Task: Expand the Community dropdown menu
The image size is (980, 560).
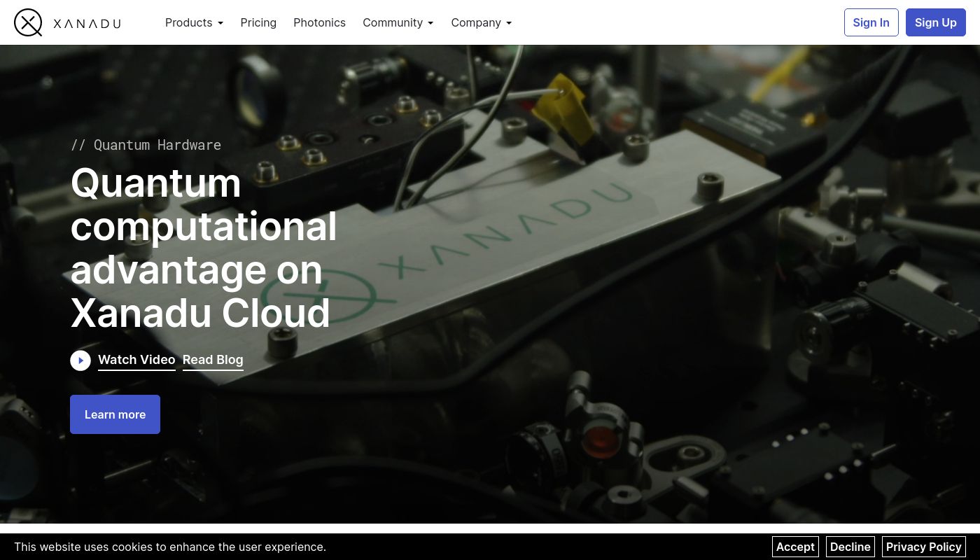Action: click(x=398, y=22)
